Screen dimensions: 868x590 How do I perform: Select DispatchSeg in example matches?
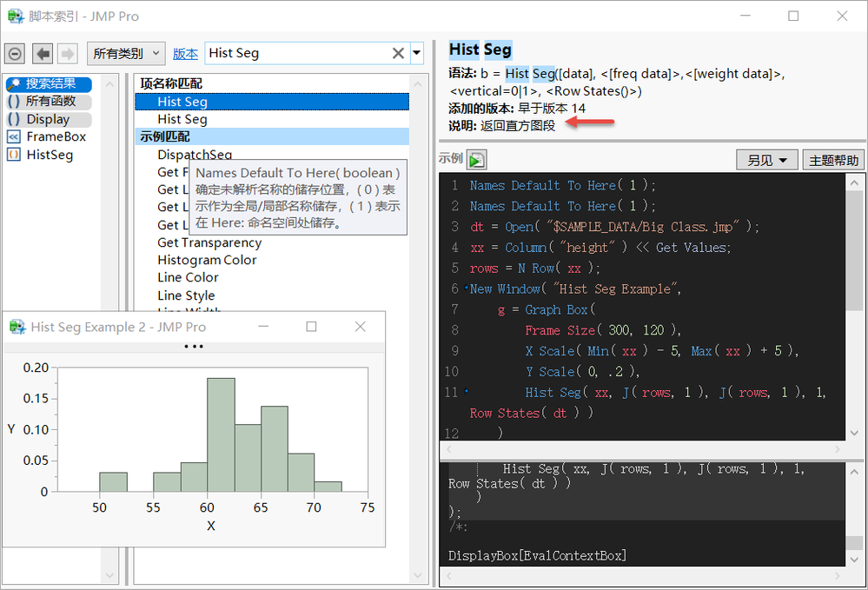coord(195,155)
